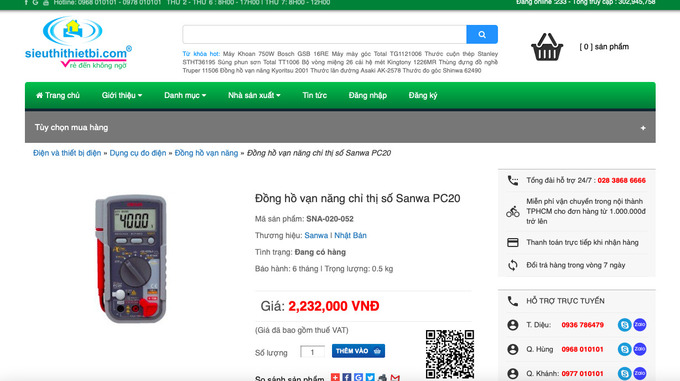Click Zalo icon for T. Diệu
Screen dimensions: 680x381
point(640,325)
